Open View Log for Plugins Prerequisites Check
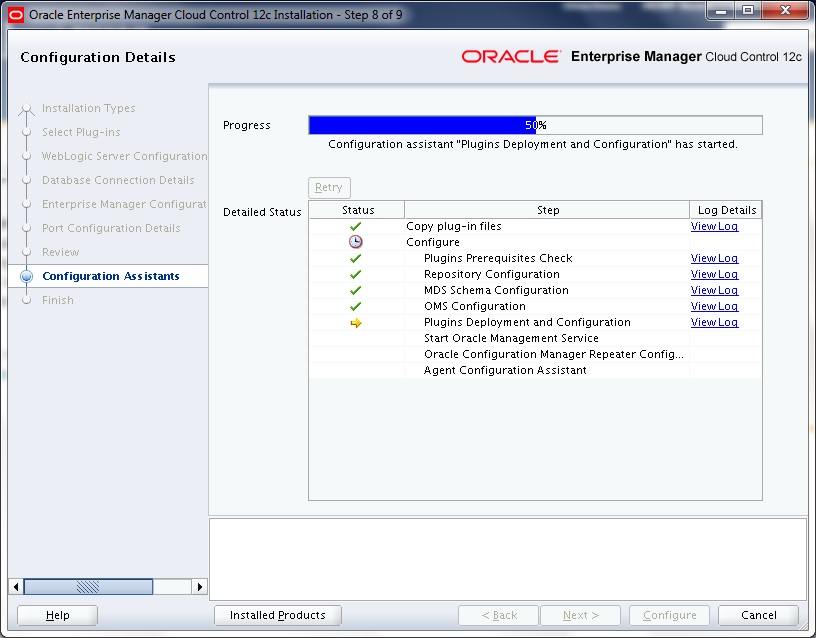 point(714,258)
